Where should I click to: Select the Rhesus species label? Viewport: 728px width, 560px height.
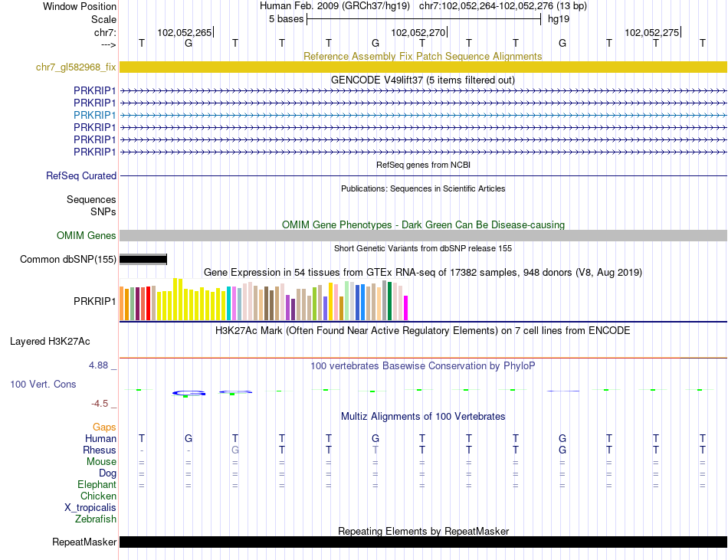[100, 450]
